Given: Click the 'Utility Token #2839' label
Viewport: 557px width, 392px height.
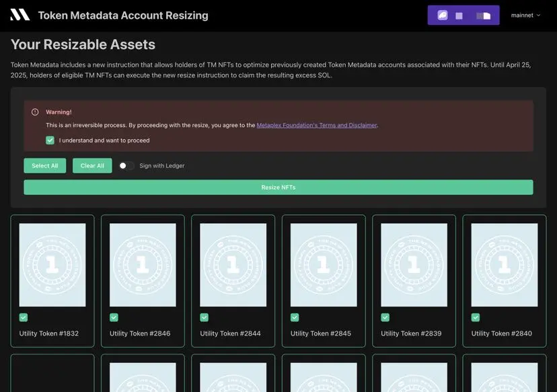Looking at the screenshot, I should [x=411, y=334].
